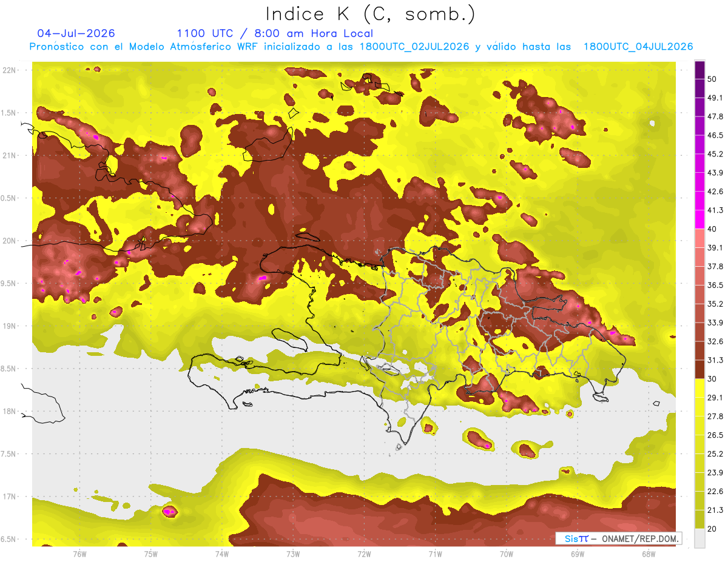Image resolution: width=728 pixels, height=562 pixels.
Task: Click the '40' colorbar label
Action: (x=712, y=229)
